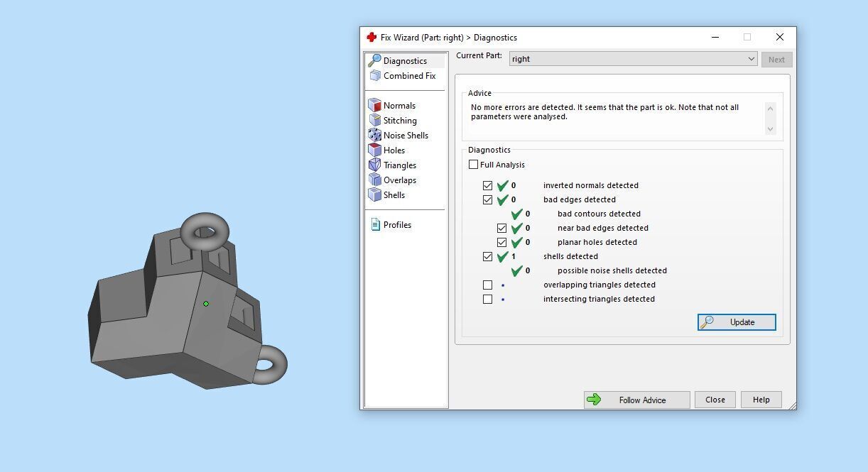Click 'bad contours detected' text
Image resolution: width=868 pixels, height=472 pixels.
[x=599, y=214]
